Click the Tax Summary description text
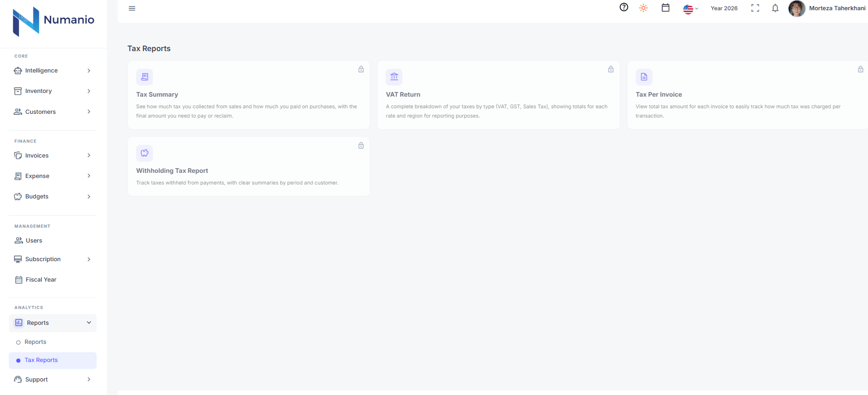Image resolution: width=868 pixels, height=395 pixels. click(x=247, y=111)
